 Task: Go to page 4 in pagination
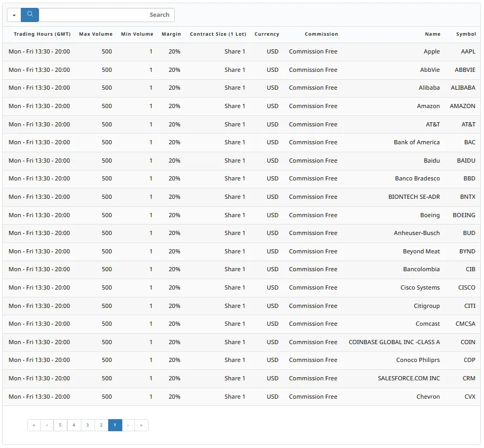click(x=74, y=425)
